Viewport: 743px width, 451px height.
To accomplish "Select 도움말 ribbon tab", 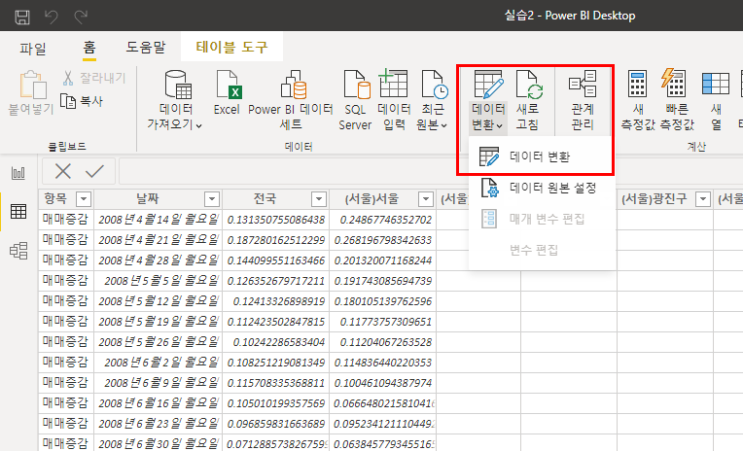I will (145, 47).
